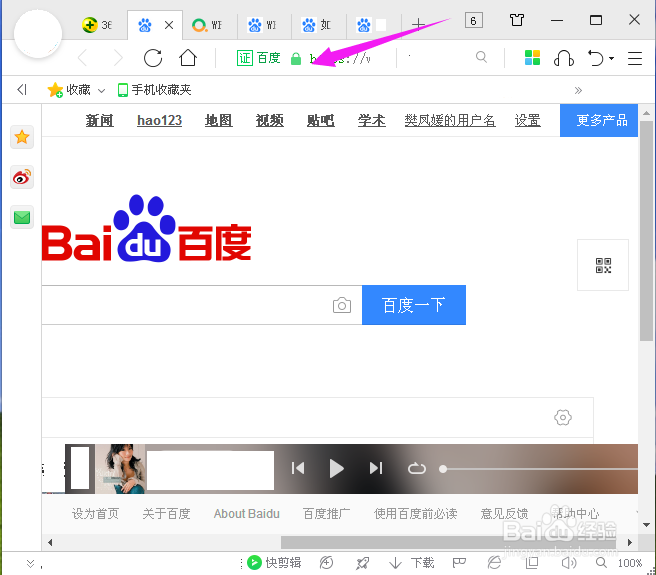Open the 地图 map link
Image resolution: width=656 pixels, height=575 pixels.
(x=218, y=121)
